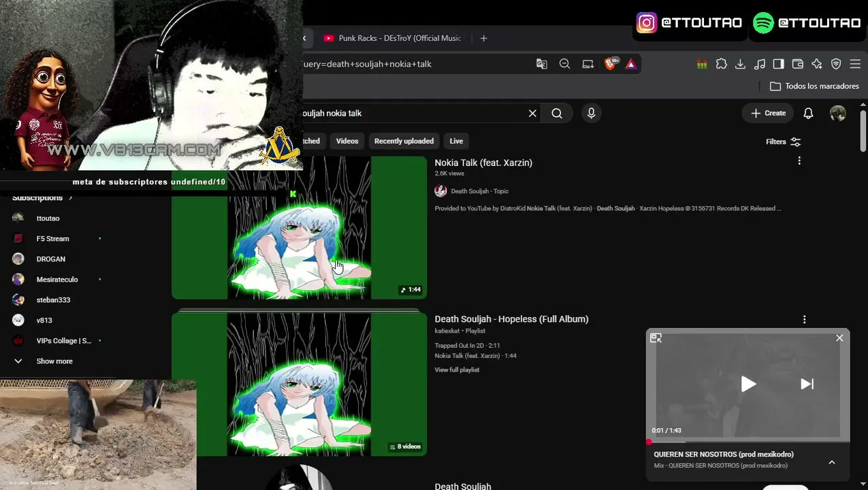Open the Death Souljah - Topic channel link
The width and height of the screenshot is (868, 490).
click(479, 191)
